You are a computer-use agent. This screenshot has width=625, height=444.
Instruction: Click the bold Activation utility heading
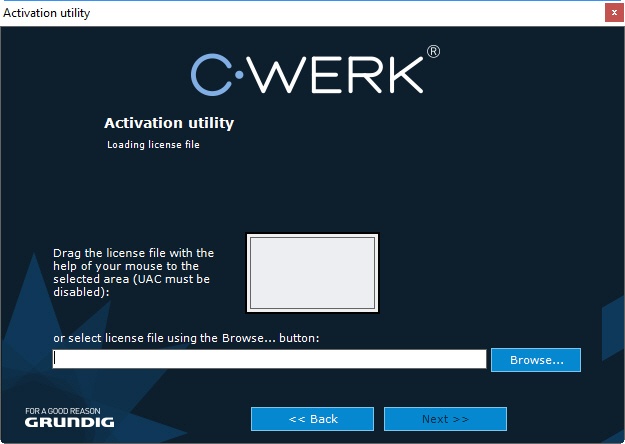pyautogui.click(x=169, y=124)
